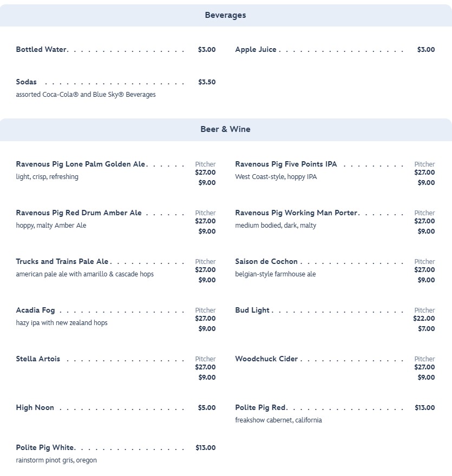Click the Polite Pig White wine item
Image resolution: width=452 pixels, height=476 pixels.
45,448
